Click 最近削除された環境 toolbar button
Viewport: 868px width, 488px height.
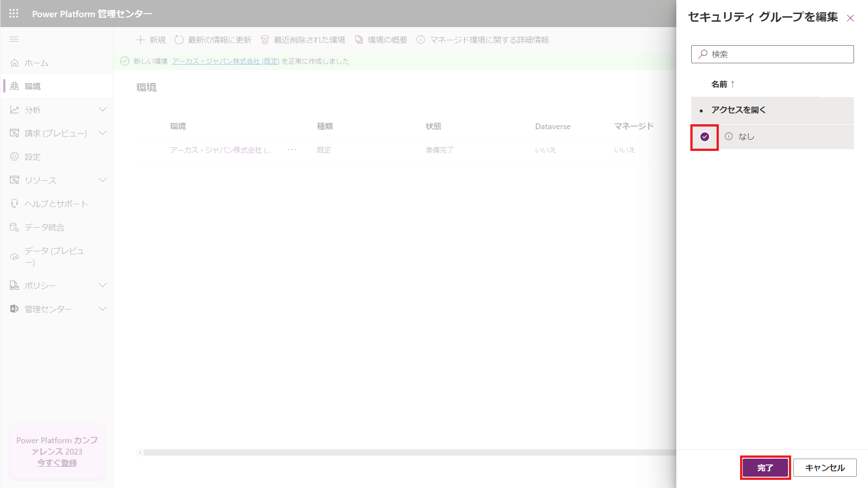pos(303,40)
